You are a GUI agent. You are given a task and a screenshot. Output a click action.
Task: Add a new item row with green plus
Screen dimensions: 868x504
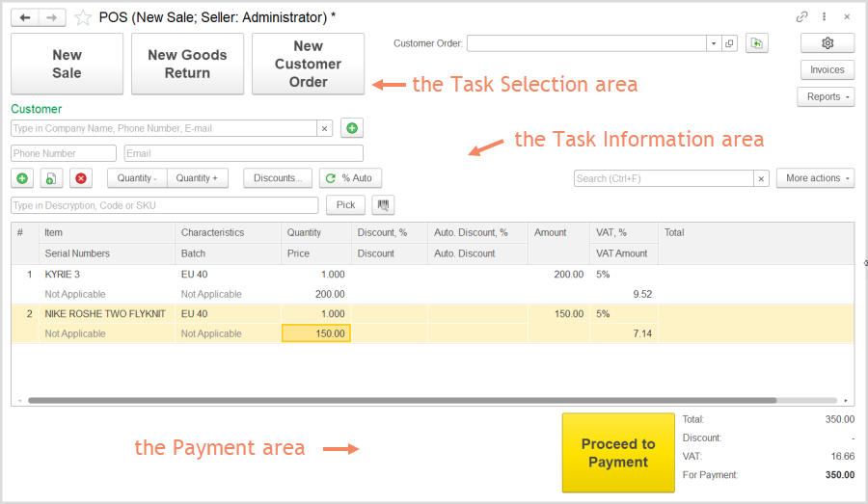coord(22,178)
